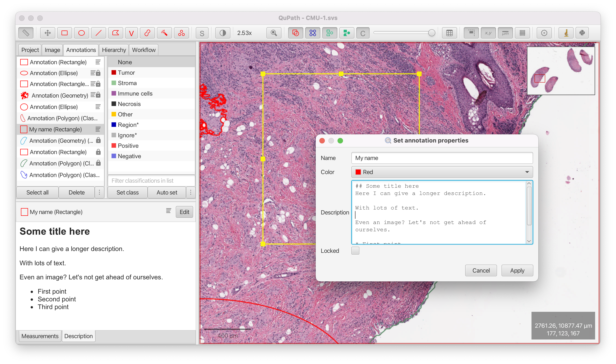
Task: Click the Filter classifications input field
Action: point(151,181)
